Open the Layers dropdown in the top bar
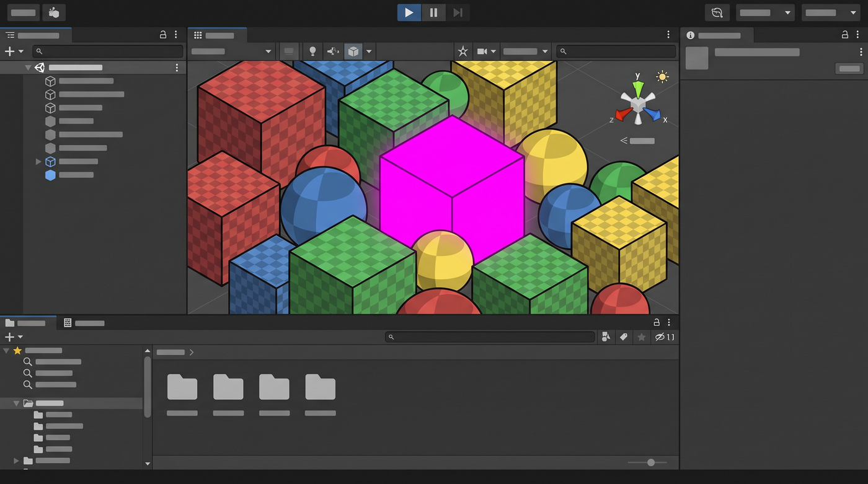This screenshot has height=484, width=868. 766,12
